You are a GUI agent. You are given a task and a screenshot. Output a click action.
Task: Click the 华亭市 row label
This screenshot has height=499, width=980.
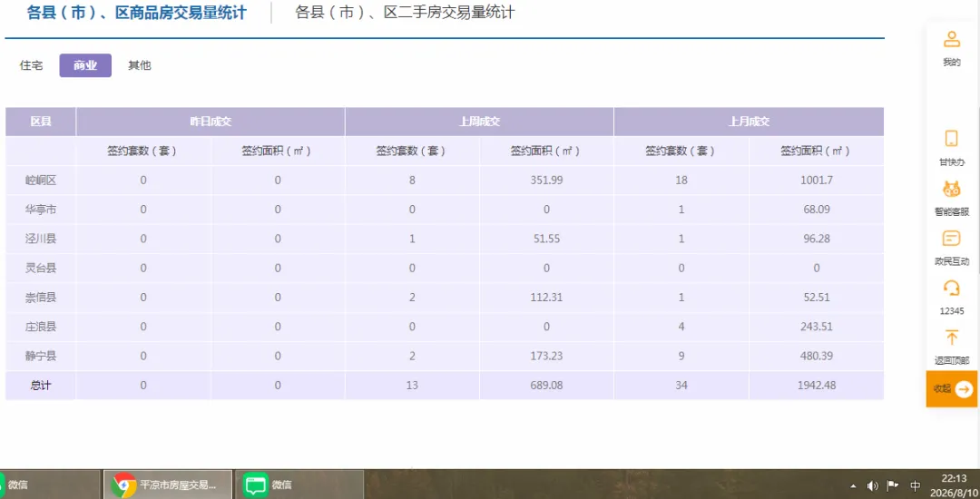click(41, 210)
